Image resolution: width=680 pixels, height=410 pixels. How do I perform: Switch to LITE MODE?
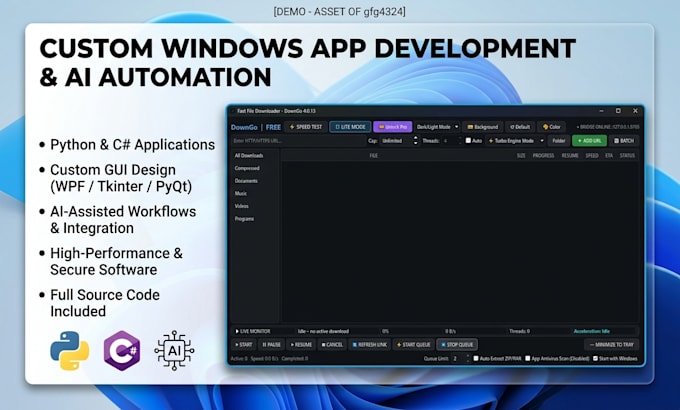[350, 127]
